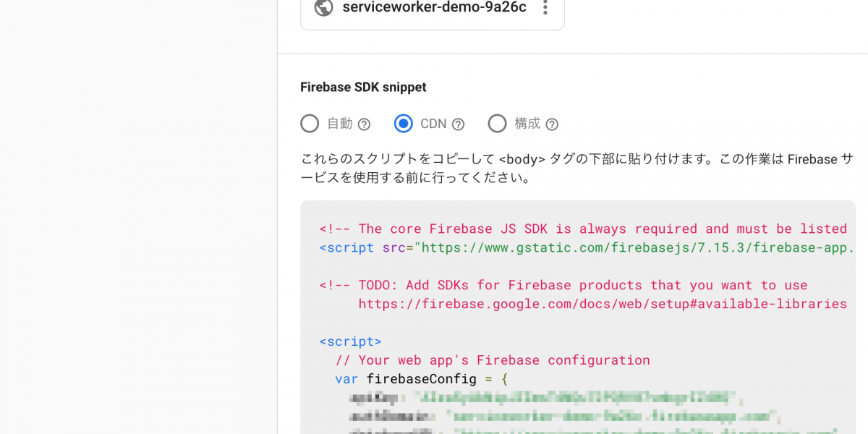
Task: Click the <body> tag in the instruction text
Action: (522, 160)
